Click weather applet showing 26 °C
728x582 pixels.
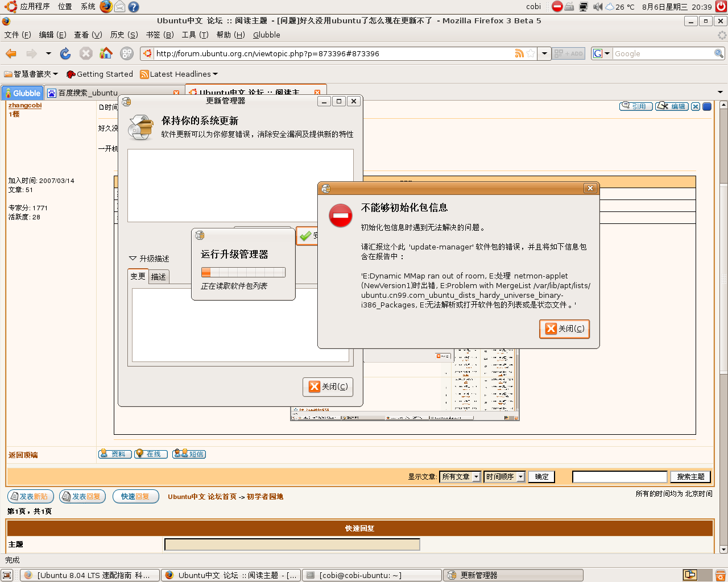click(x=620, y=6)
